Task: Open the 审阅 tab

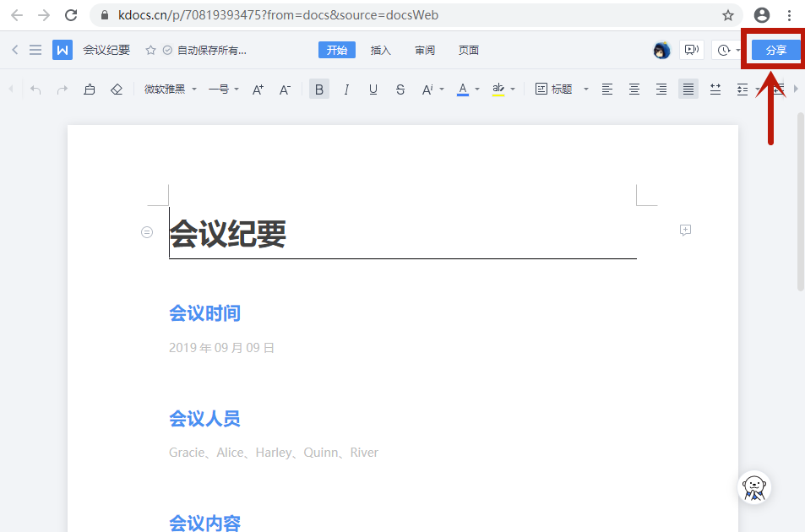Action: pyautogui.click(x=424, y=50)
